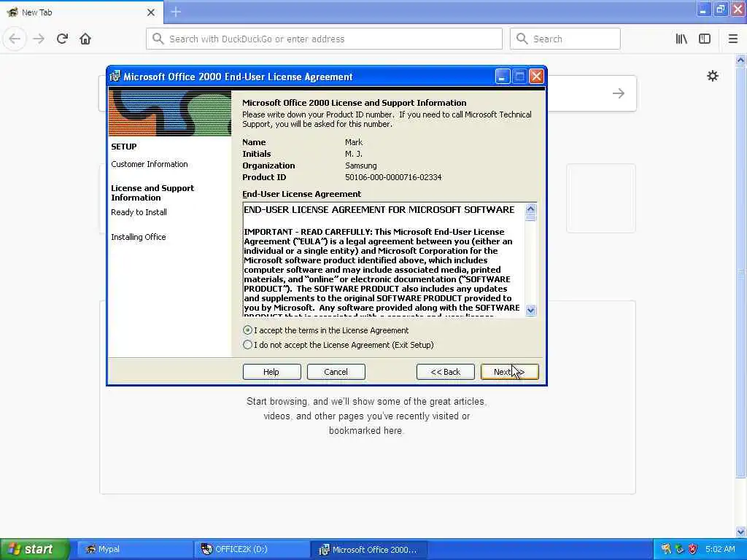Click the Product ID number value
This screenshot has width=747, height=560.
(x=393, y=177)
